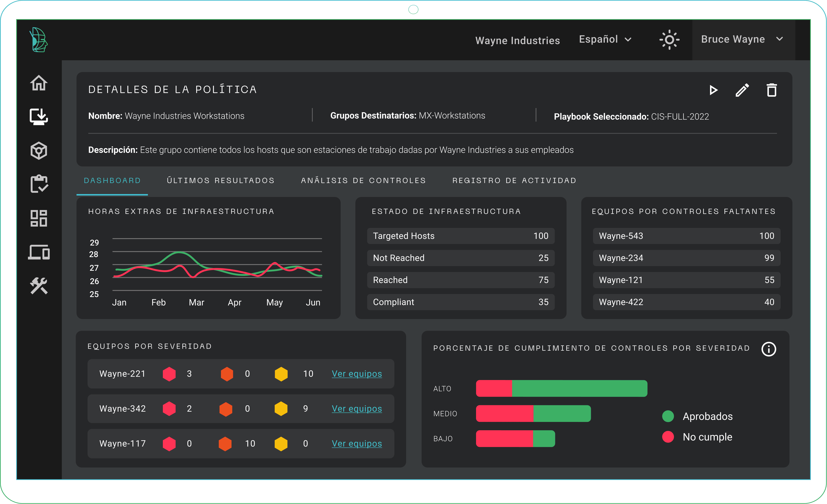This screenshot has width=827, height=504.
Task: Toggle light theme with sun icon
Action: (669, 39)
